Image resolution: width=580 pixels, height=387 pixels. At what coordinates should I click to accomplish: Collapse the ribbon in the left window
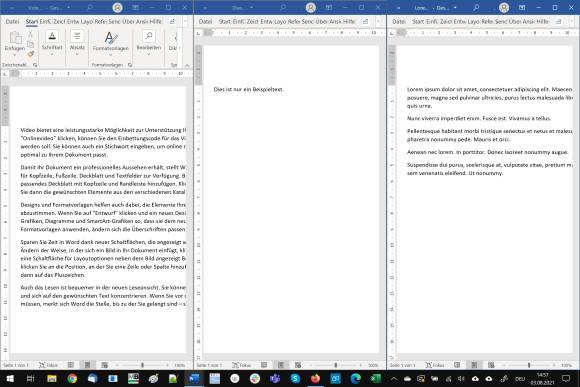click(x=187, y=65)
